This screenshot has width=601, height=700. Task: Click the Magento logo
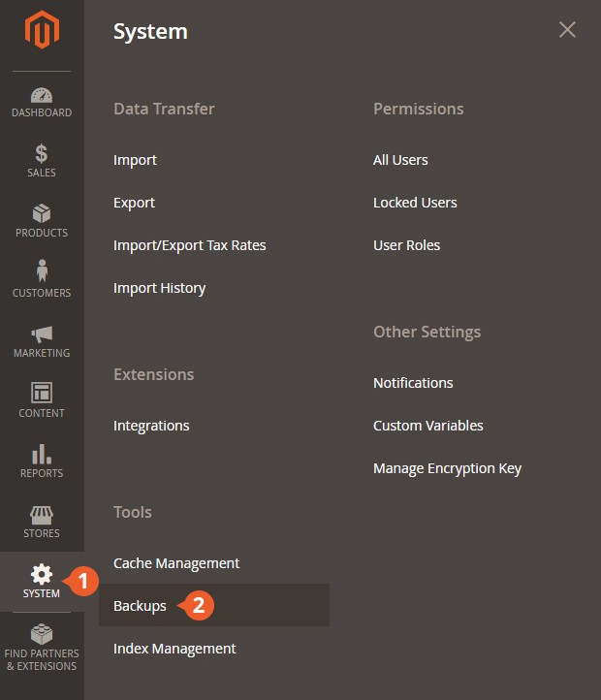42,29
